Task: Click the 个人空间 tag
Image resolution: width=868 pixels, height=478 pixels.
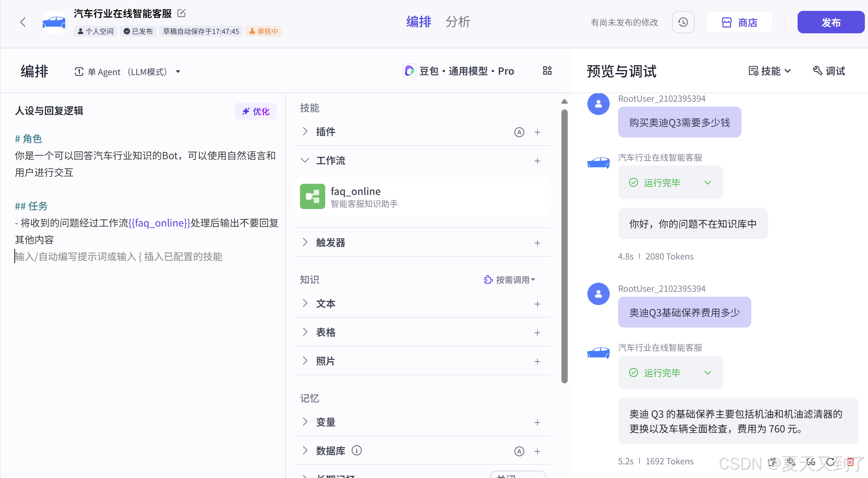Action: click(95, 31)
